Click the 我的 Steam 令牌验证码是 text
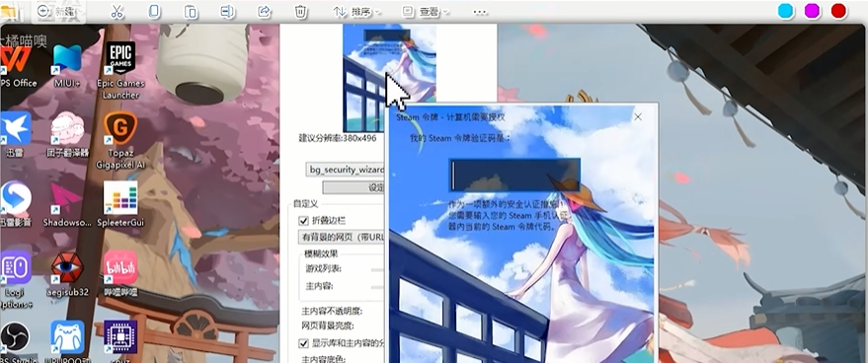Viewport: 868px width, 363px height. [x=460, y=138]
